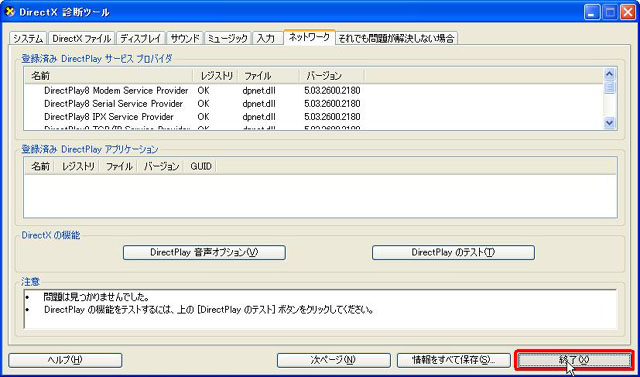
Task: Exit the tool with 終了 button
Action: (574, 360)
